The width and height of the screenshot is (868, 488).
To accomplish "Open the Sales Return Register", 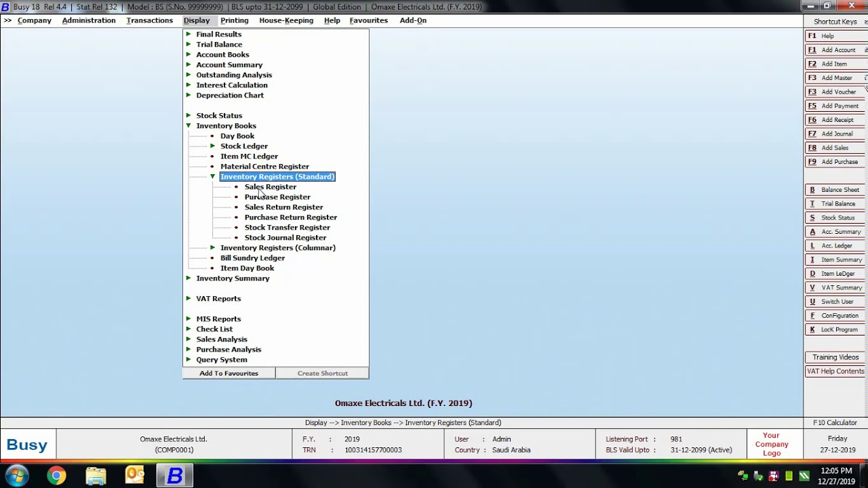I will pyautogui.click(x=283, y=207).
